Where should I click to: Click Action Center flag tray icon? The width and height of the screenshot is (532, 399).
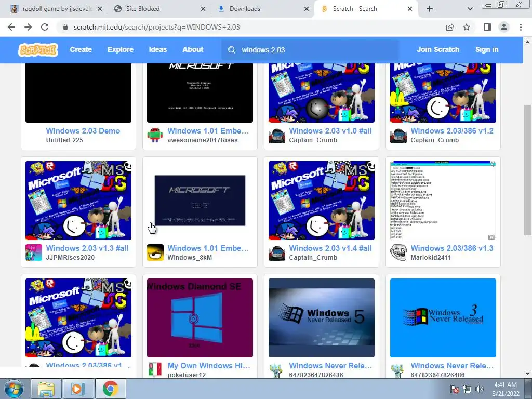[455, 389]
